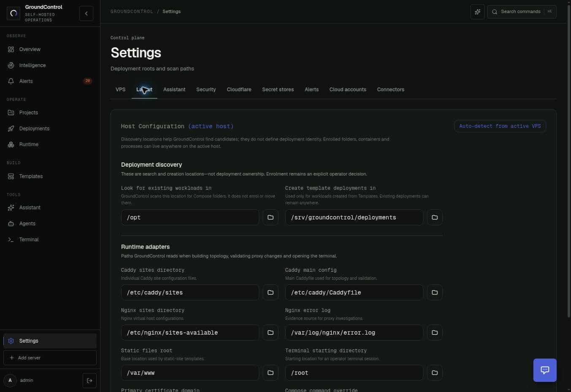The image size is (571, 392).
Task: Browse folder for Nginx error log
Action: (435, 333)
